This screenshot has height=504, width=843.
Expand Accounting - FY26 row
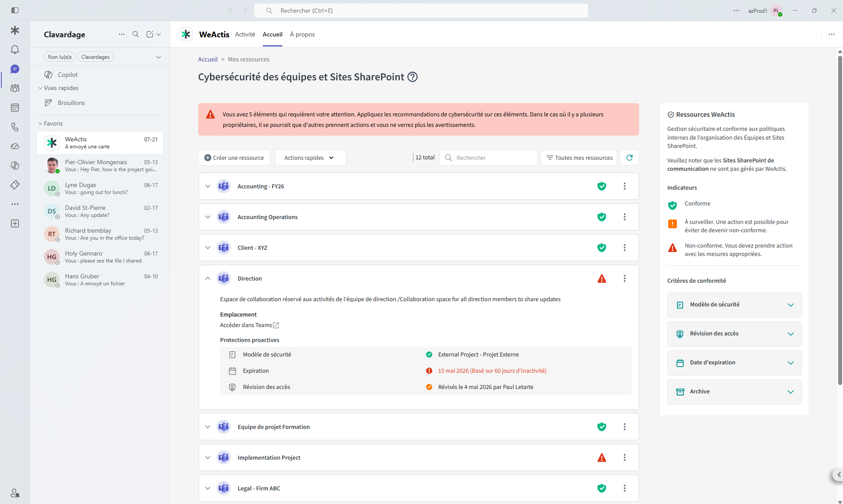[x=208, y=186]
